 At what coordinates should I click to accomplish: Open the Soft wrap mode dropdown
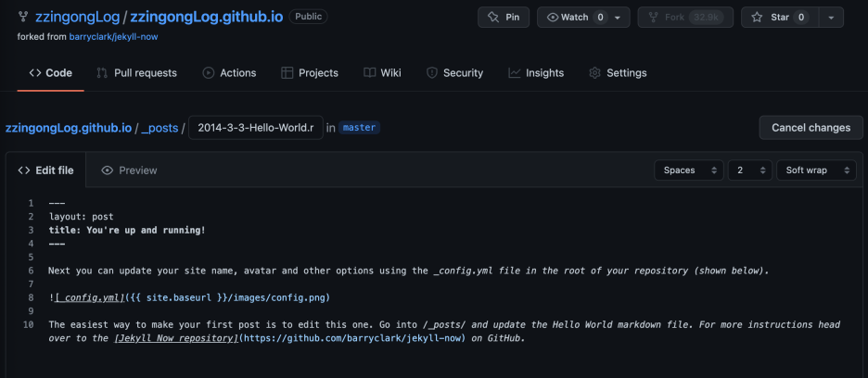pyautogui.click(x=816, y=170)
